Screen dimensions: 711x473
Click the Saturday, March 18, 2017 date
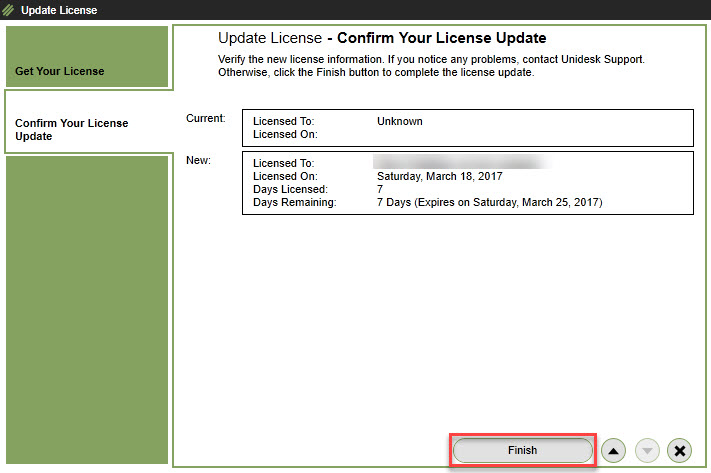(439, 176)
